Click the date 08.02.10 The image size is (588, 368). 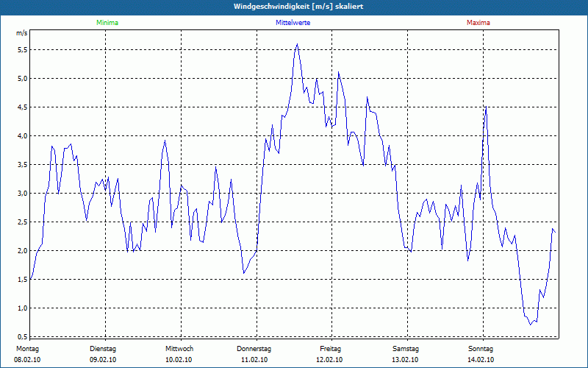tap(27, 360)
